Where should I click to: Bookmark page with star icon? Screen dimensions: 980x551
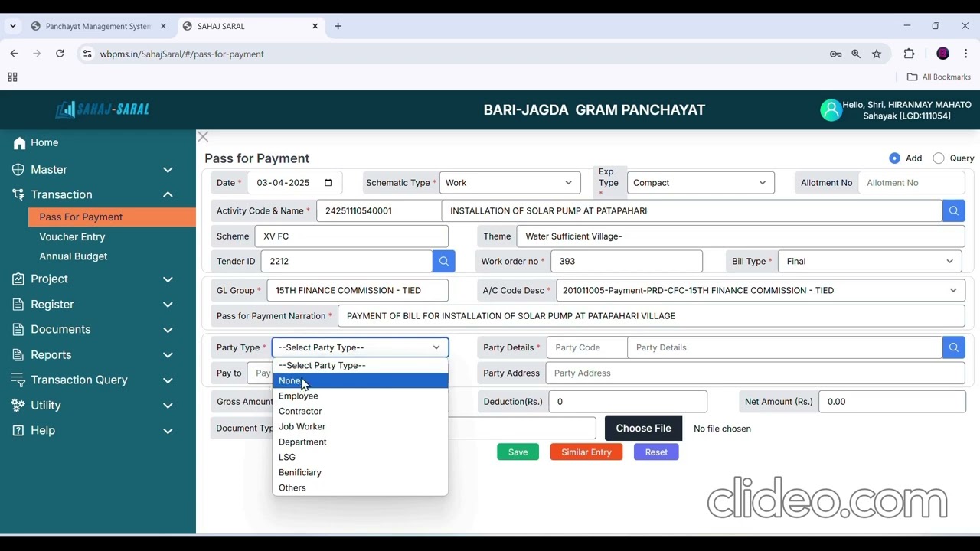pos(877,54)
